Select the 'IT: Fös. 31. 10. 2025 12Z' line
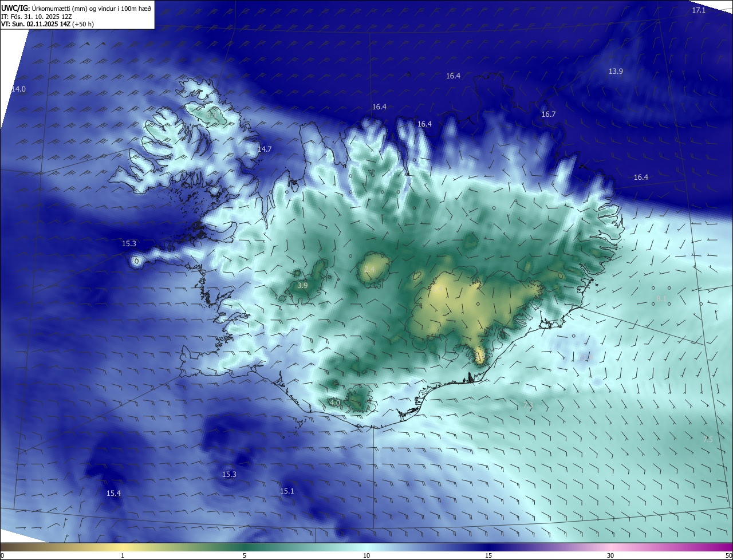 click(x=36, y=16)
